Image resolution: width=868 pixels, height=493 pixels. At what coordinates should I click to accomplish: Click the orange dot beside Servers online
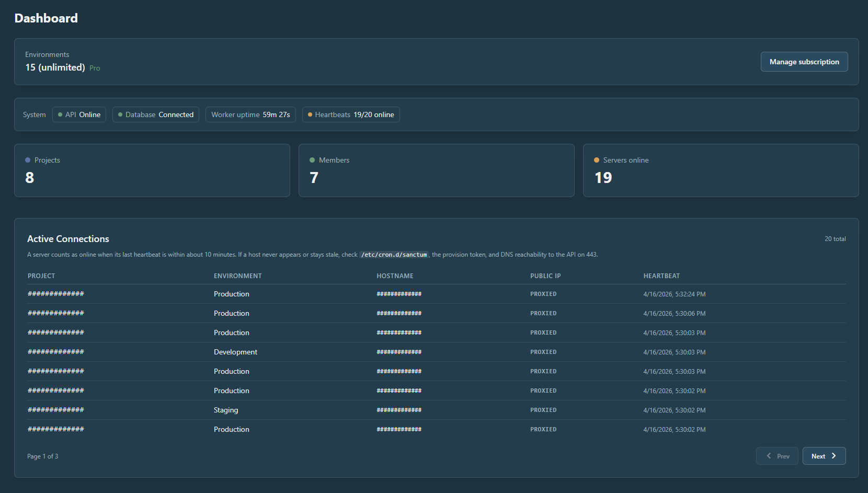(597, 160)
